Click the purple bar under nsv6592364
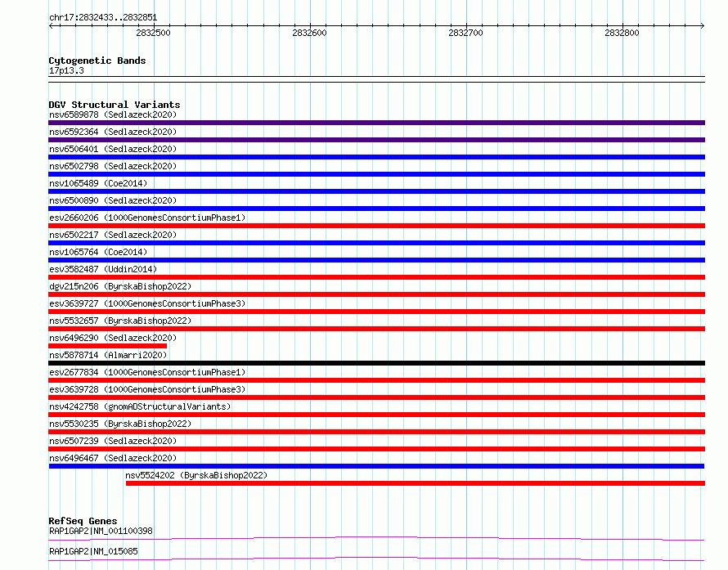The height and width of the screenshot is (570, 728). tap(376, 140)
